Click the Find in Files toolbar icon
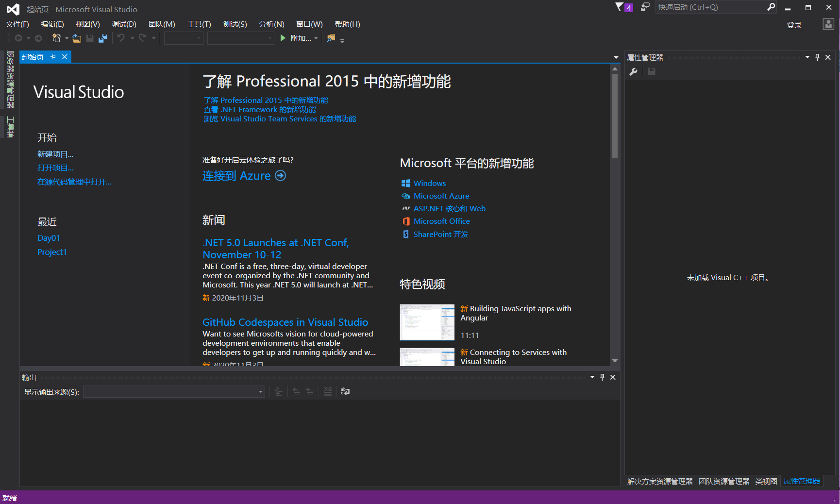 pyautogui.click(x=331, y=38)
